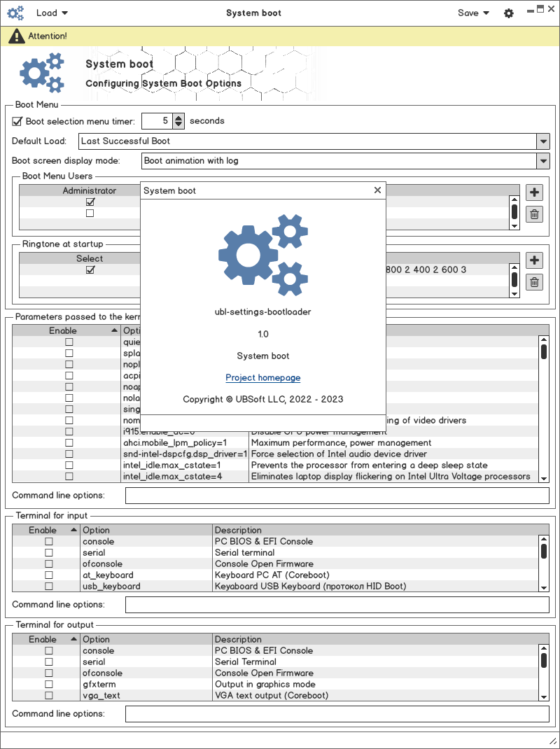Toggle Boot selection menu timer checkbox

tap(17, 121)
